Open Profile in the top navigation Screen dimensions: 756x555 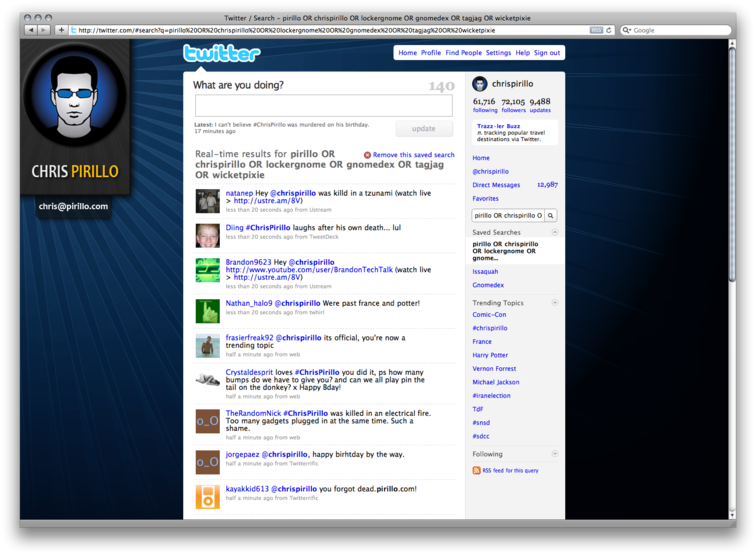coord(431,53)
